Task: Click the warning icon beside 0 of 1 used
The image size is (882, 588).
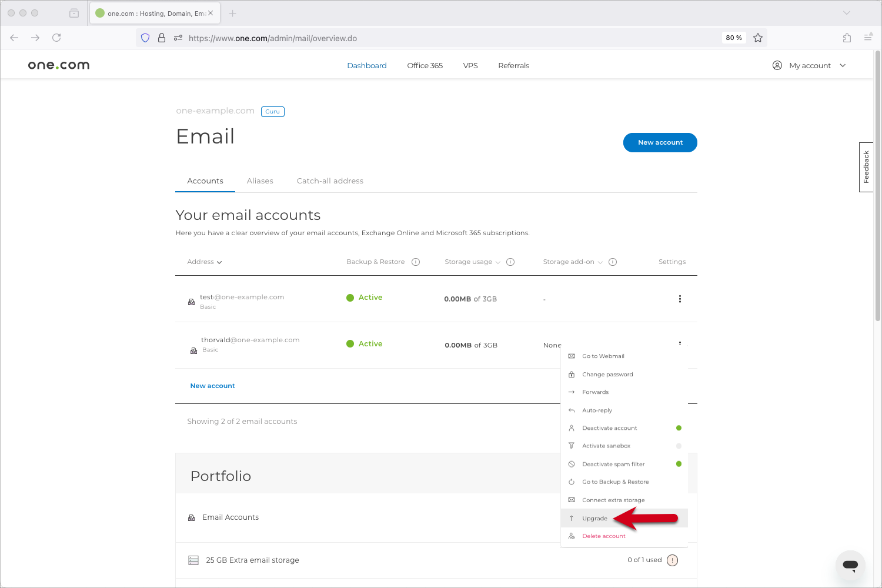Action: click(x=673, y=560)
